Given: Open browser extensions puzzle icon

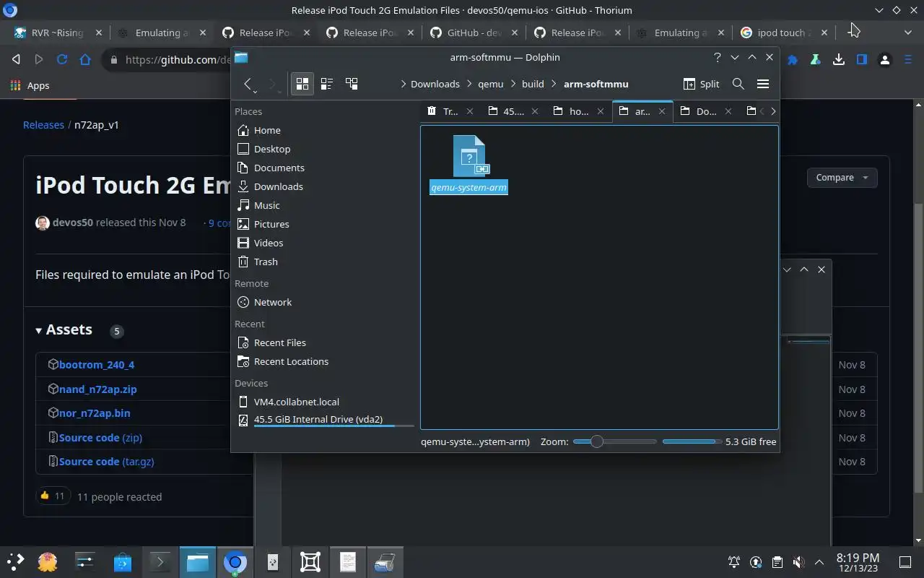Looking at the screenshot, I should click(x=793, y=59).
